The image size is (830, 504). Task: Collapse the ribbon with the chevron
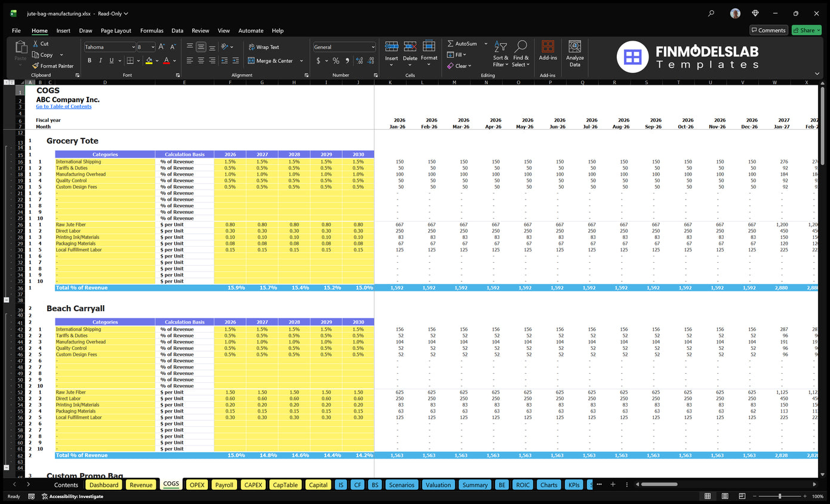coord(818,75)
